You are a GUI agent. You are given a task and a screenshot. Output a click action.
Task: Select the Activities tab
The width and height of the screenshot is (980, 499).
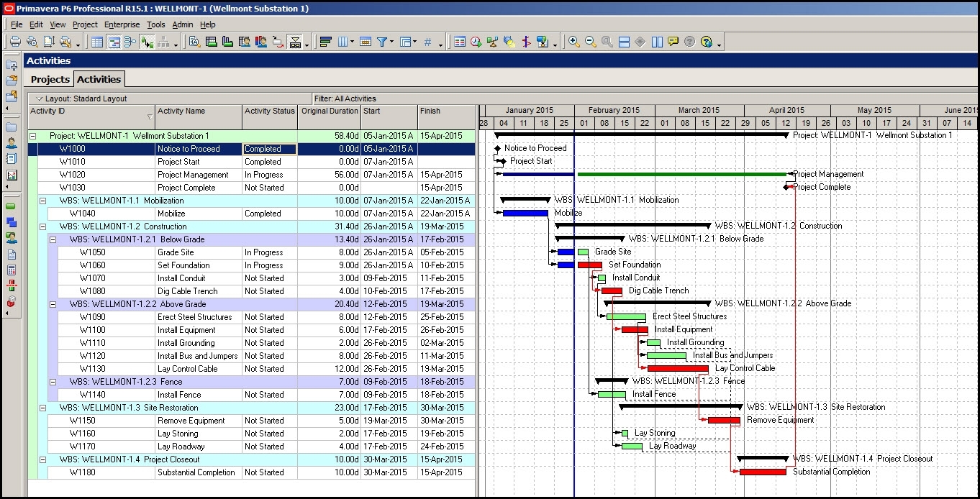tap(99, 79)
